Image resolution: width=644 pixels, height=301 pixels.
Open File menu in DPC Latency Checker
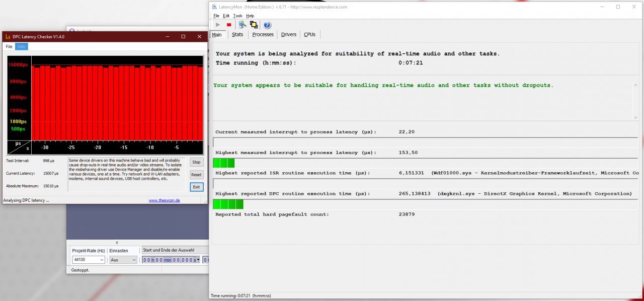pyautogui.click(x=9, y=46)
